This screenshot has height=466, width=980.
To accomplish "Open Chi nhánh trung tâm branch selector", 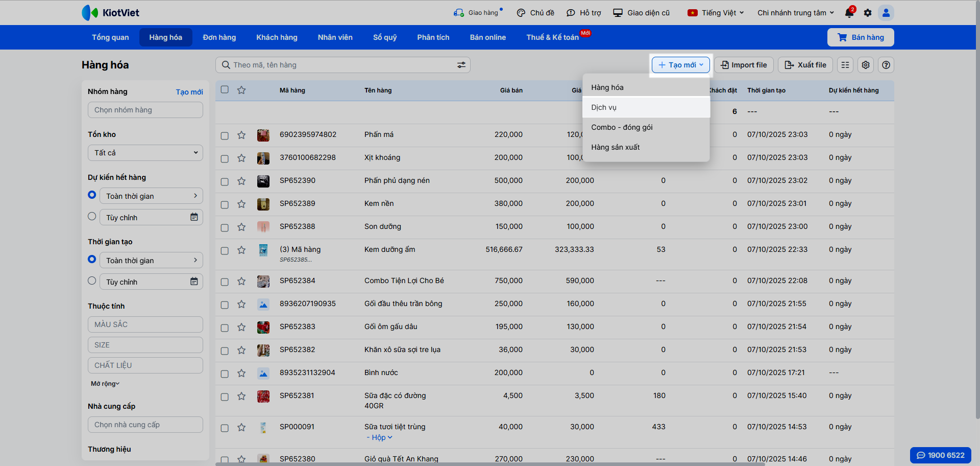I will (x=795, y=13).
